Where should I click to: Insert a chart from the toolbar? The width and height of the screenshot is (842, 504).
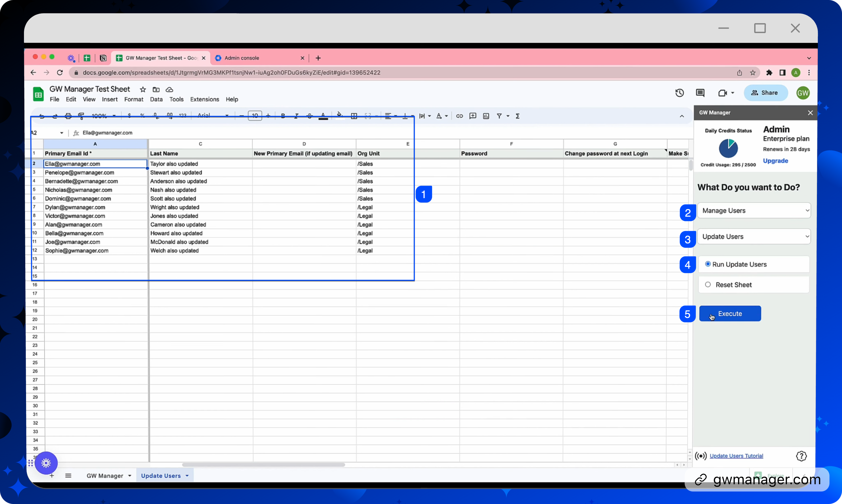pyautogui.click(x=486, y=116)
